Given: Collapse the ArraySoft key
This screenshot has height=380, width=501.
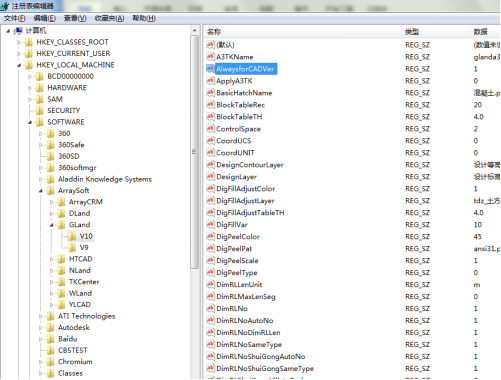Looking at the screenshot, I should click(41, 191).
